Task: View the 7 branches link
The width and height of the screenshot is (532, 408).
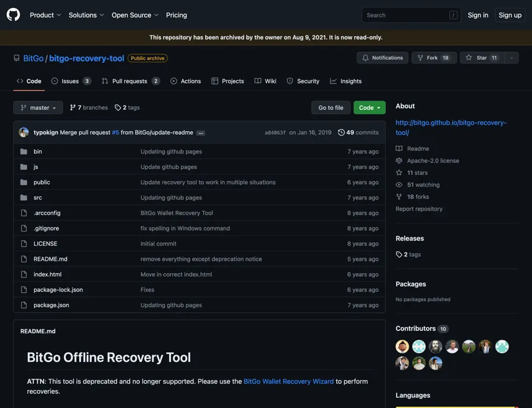Action: pos(88,107)
